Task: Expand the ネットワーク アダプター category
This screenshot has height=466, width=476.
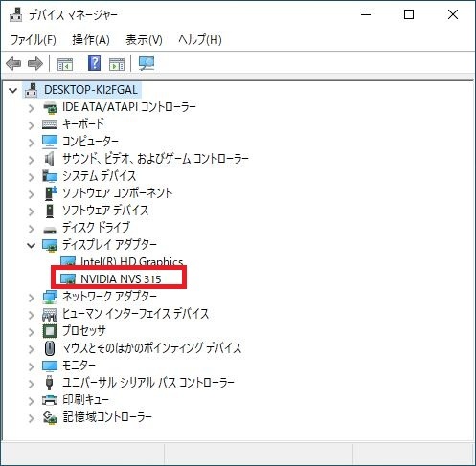Action: pyautogui.click(x=31, y=298)
